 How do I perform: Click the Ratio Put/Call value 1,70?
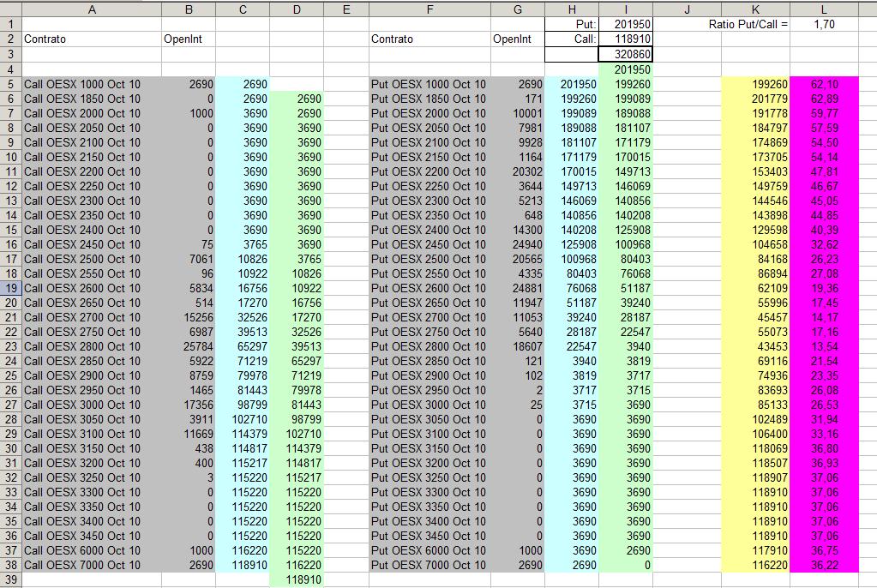point(824,24)
